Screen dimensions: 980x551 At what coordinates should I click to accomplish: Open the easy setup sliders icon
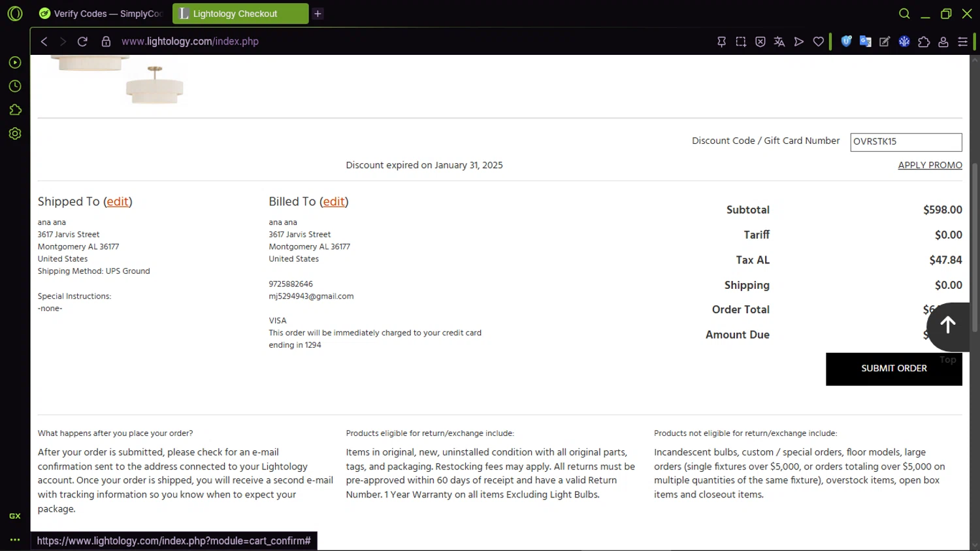coord(962,42)
